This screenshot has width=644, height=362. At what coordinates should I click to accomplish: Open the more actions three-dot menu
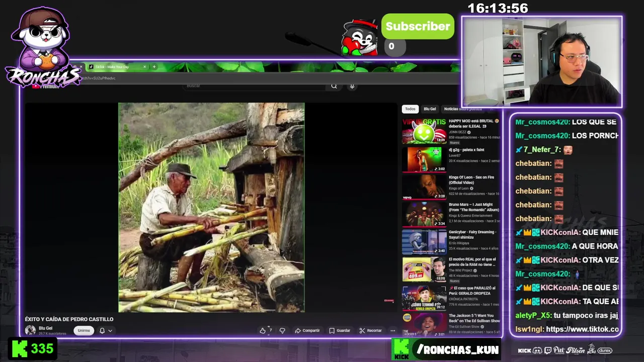point(393,330)
